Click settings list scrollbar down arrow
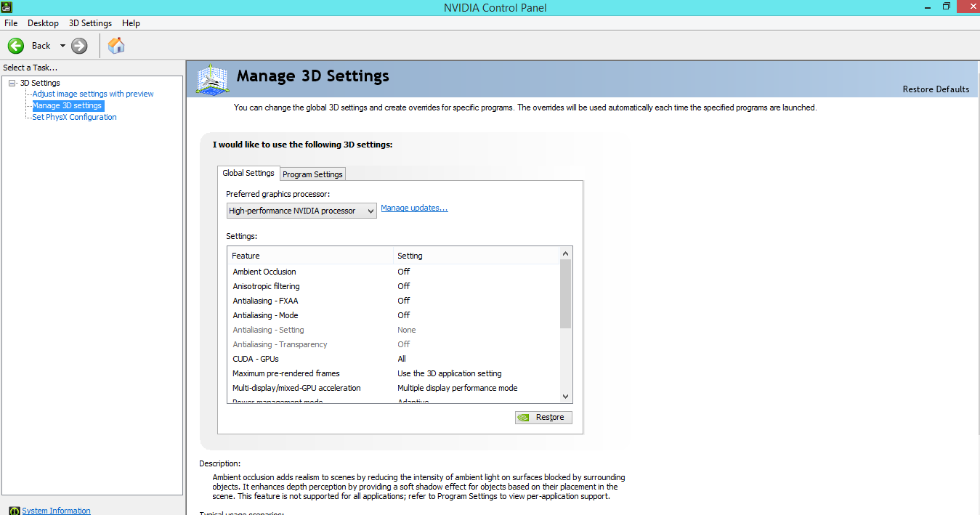The image size is (980, 515). [566, 397]
